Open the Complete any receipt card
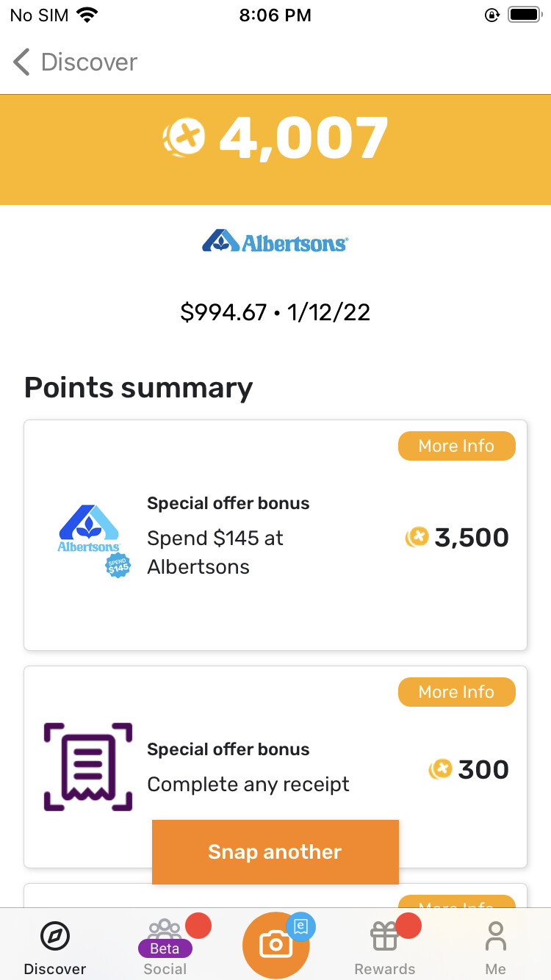The width and height of the screenshot is (551, 980). point(275,767)
